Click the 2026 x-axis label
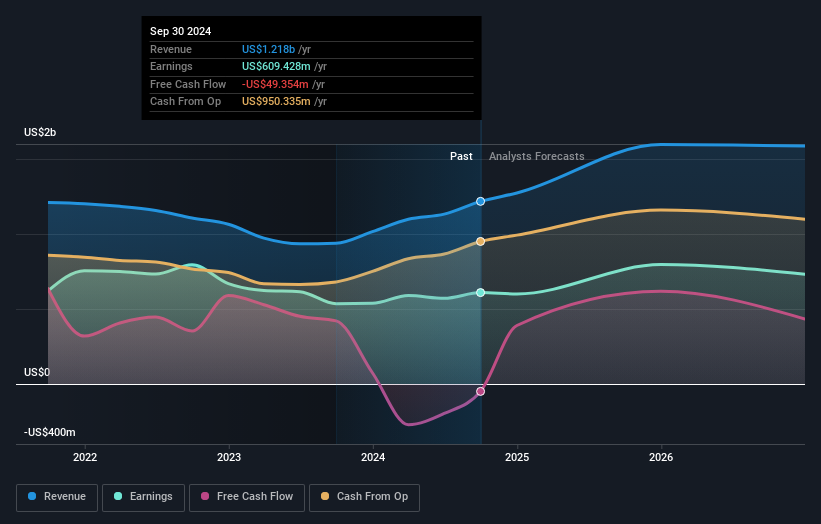The height and width of the screenshot is (524, 821). [x=661, y=457]
